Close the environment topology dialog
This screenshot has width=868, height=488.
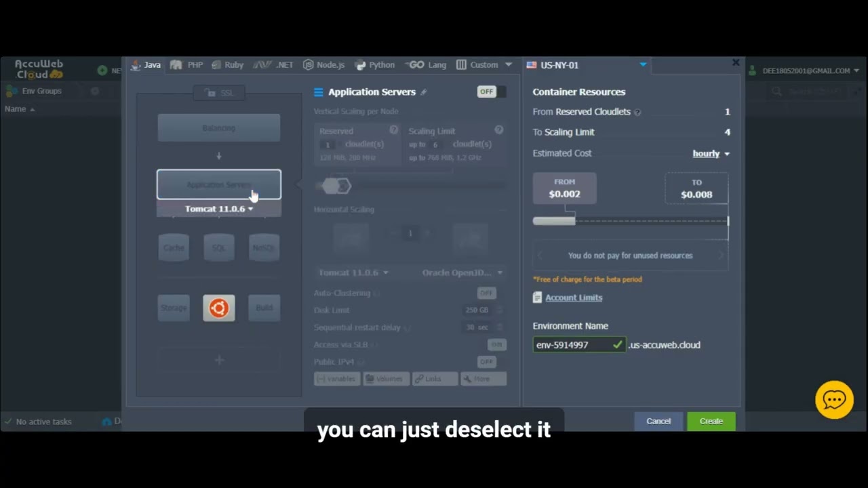tap(736, 63)
